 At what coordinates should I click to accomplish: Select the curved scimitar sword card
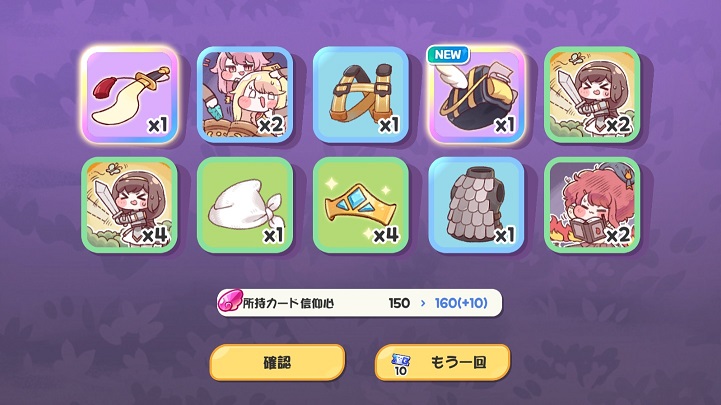[129, 95]
